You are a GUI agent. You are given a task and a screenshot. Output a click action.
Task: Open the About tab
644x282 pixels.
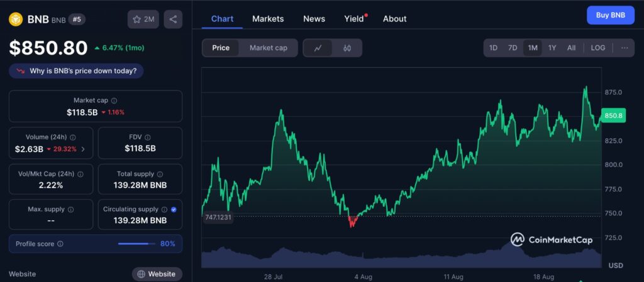[x=395, y=19]
